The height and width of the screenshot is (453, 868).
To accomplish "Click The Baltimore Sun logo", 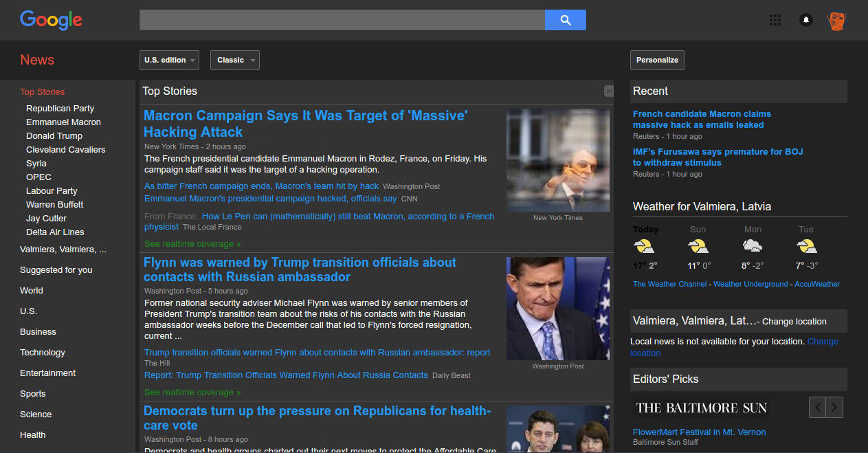I will tap(702, 407).
